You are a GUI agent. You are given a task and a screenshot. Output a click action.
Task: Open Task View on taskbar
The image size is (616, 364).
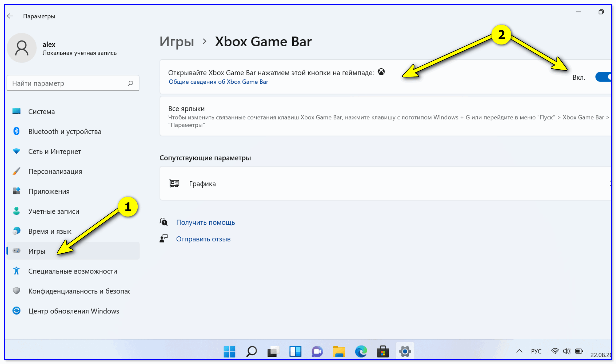[x=274, y=351]
